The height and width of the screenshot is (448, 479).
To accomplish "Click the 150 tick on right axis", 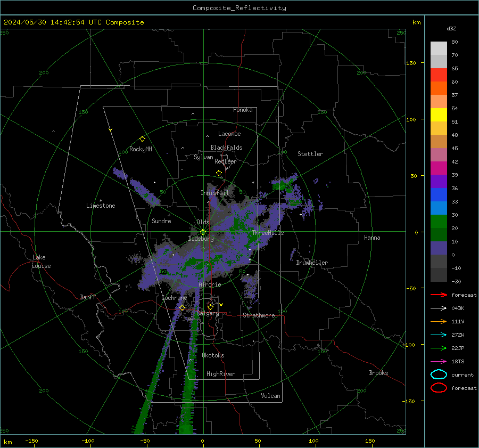I will [x=411, y=63].
